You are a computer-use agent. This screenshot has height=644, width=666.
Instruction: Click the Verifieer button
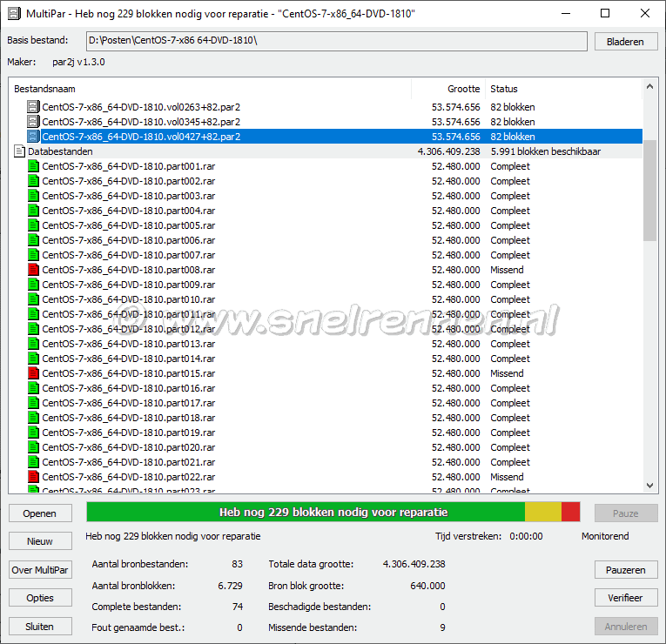point(626,598)
